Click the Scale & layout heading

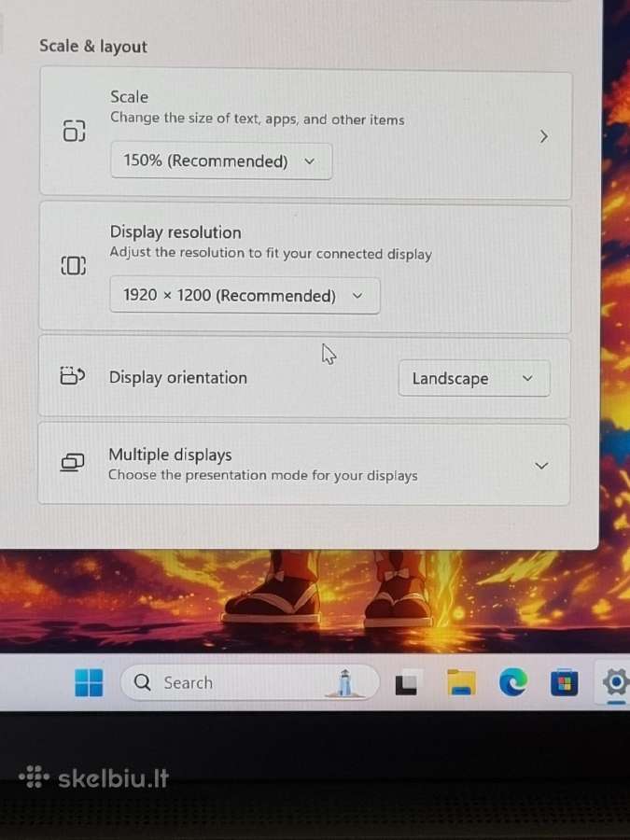click(93, 46)
